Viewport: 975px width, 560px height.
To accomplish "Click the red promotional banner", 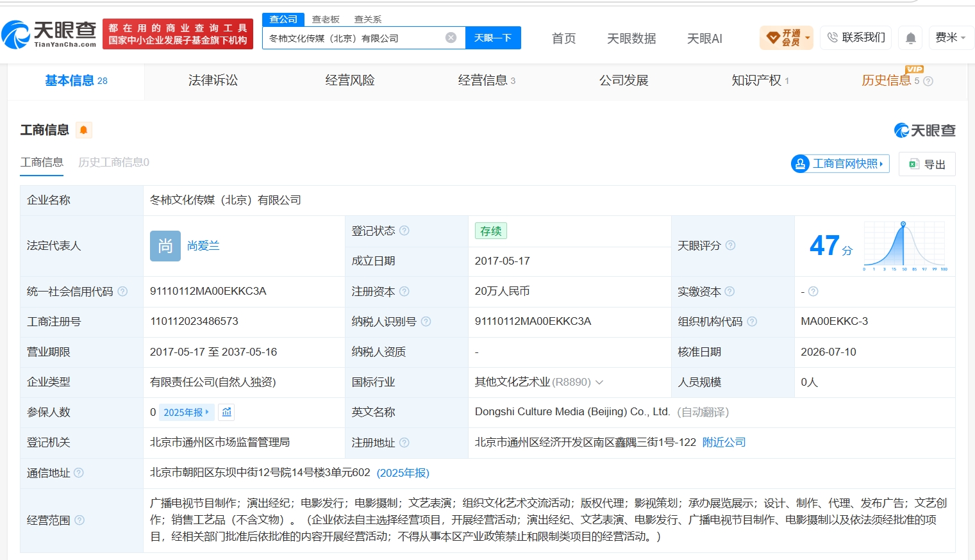I will pyautogui.click(x=178, y=34).
